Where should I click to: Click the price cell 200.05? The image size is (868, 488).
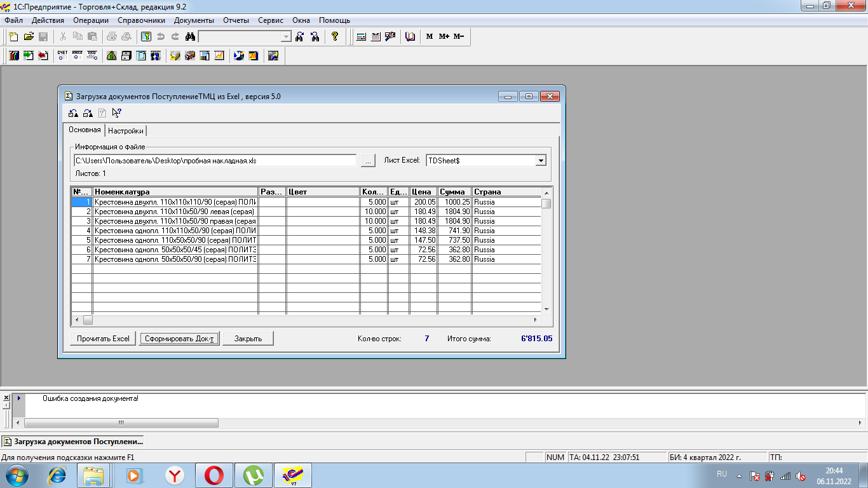coord(423,201)
